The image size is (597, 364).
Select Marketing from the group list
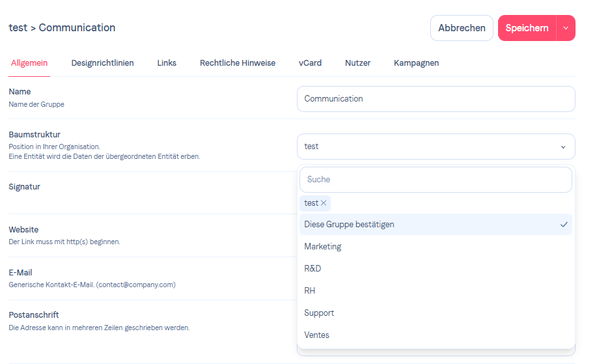pyautogui.click(x=323, y=247)
